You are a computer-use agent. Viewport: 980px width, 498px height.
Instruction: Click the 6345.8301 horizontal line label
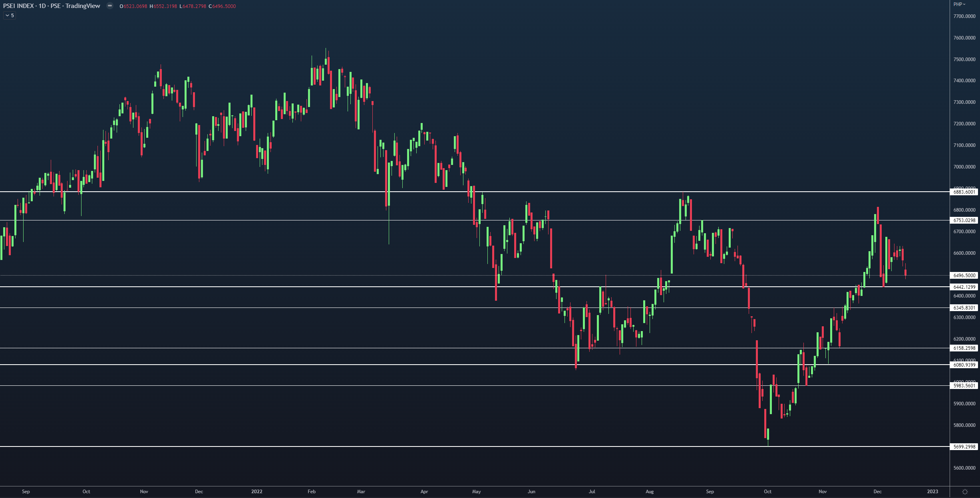click(x=964, y=308)
